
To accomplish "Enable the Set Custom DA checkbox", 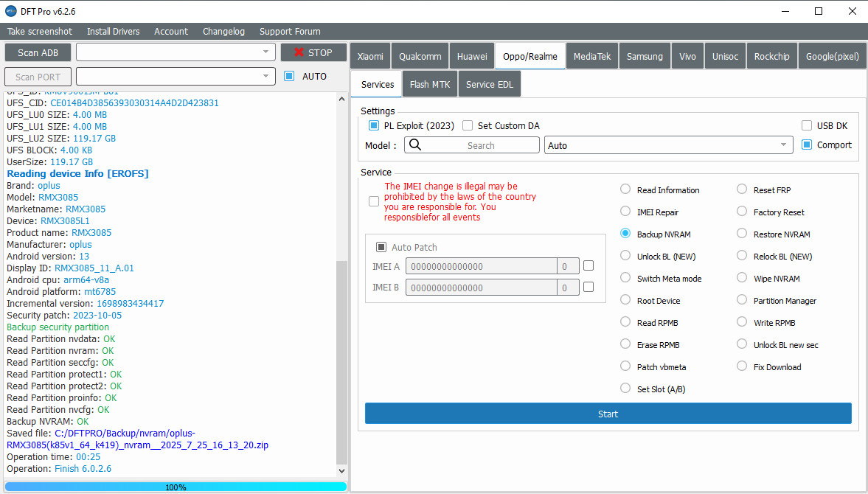I will (x=468, y=125).
